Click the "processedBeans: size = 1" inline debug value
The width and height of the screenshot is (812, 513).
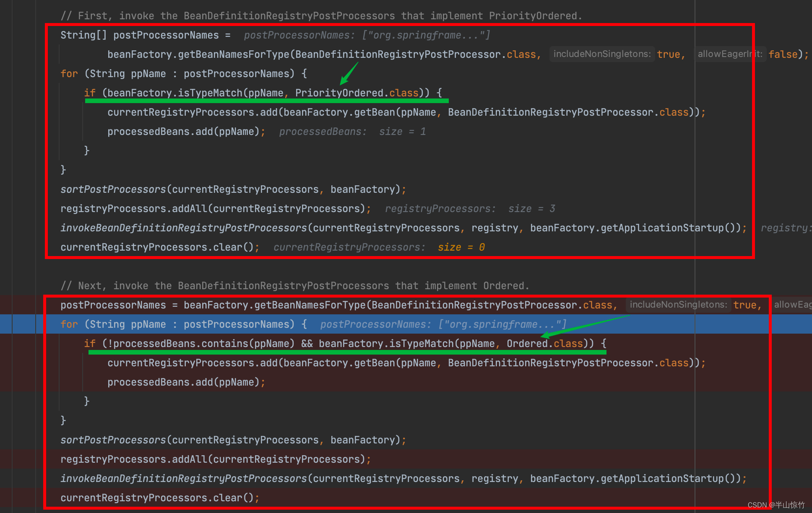pos(353,132)
